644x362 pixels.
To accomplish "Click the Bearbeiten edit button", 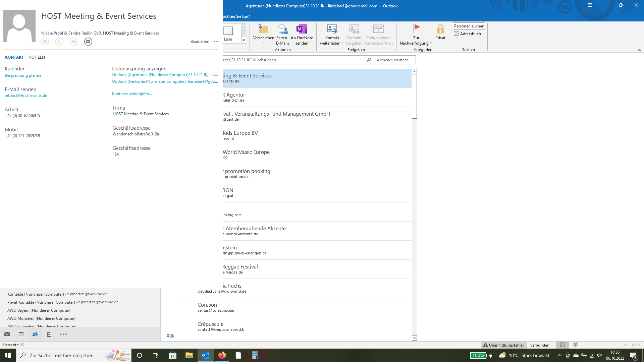I will pyautogui.click(x=200, y=42).
